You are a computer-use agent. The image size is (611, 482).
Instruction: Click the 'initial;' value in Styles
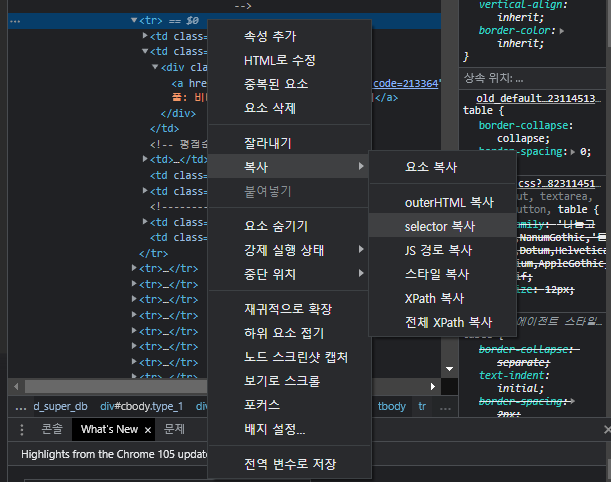(521, 388)
